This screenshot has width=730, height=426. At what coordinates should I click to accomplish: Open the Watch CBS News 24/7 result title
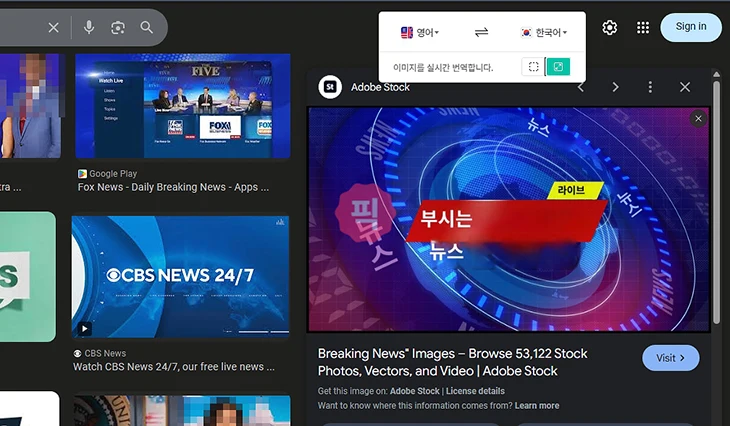point(174,367)
